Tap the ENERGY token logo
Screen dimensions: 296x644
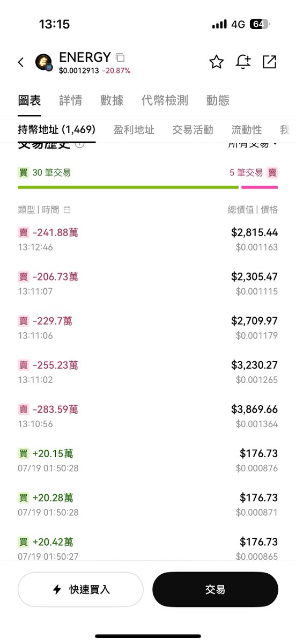pos(44,63)
